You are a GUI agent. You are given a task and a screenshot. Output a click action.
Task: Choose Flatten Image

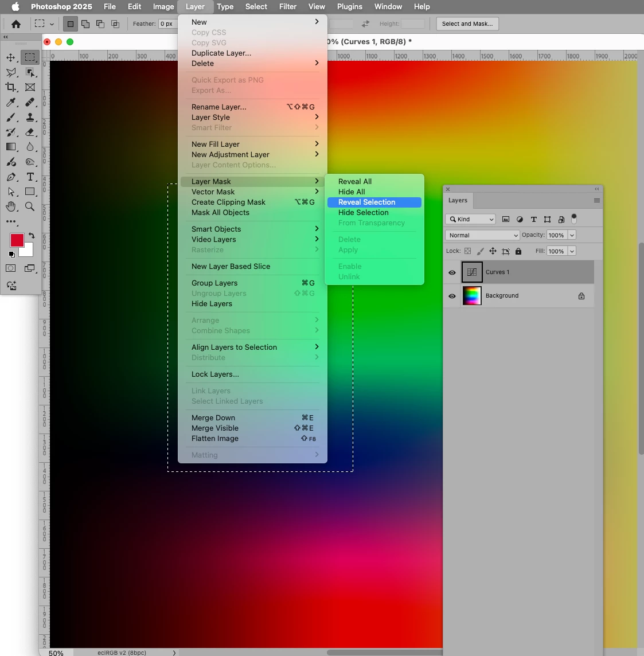252,439
